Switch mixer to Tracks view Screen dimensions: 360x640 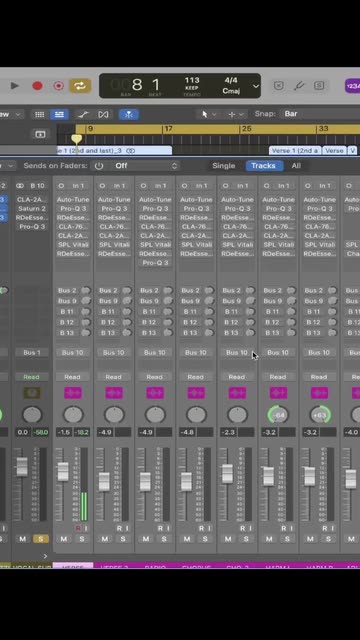click(x=263, y=166)
